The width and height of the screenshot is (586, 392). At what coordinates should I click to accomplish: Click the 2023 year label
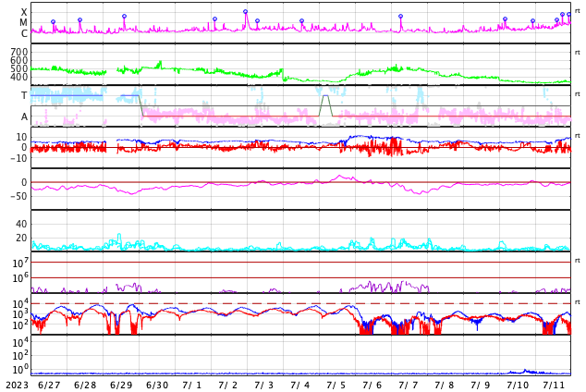(x=17, y=386)
